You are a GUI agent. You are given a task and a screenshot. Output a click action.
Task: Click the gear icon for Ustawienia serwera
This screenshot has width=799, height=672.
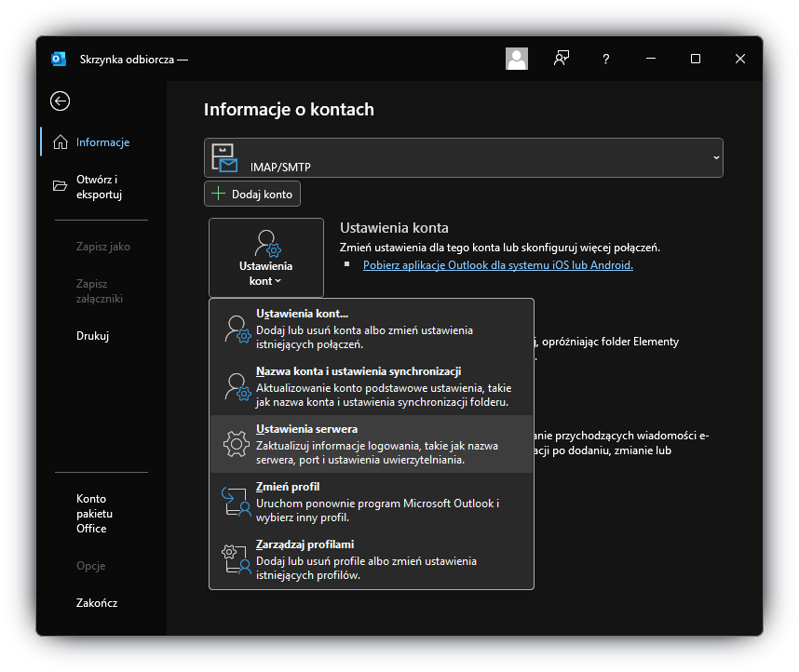click(236, 443)
